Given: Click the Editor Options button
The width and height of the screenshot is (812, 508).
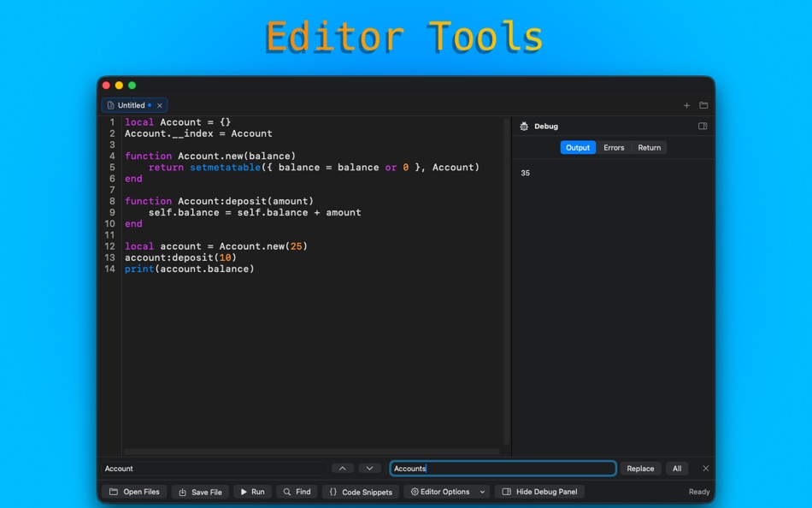Looking at the screenshot, I should click(439, 492).
